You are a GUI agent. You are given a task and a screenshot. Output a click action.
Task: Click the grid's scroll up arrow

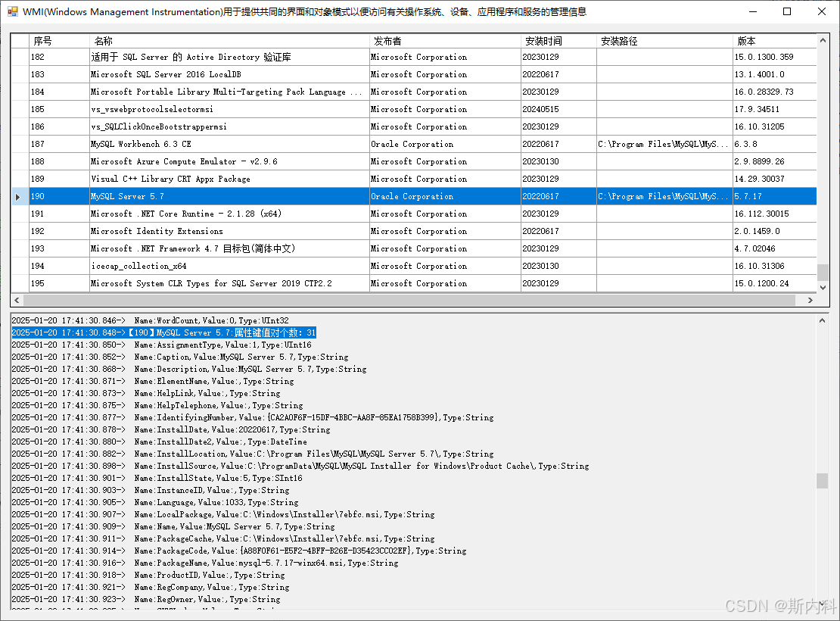click(x=823, y=40)
